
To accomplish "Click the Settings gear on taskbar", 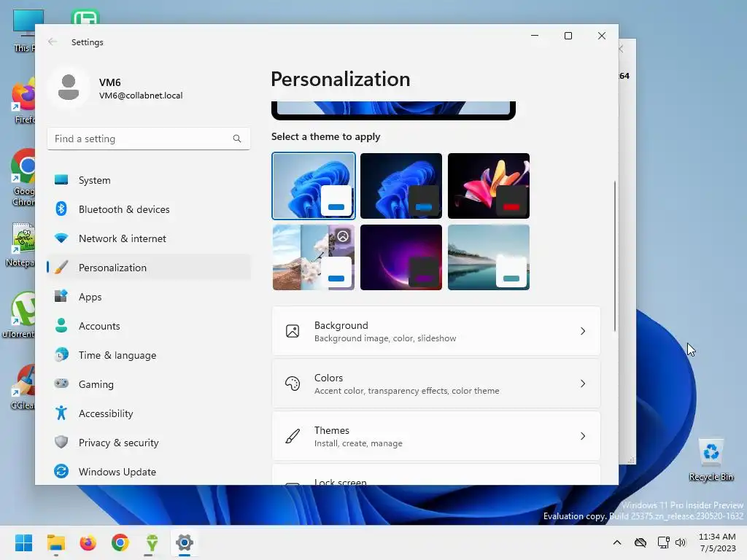I will (x=185, y=542).
